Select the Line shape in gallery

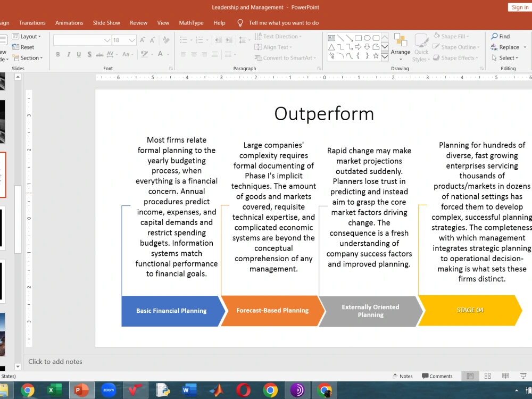pyautogui.click(x=340, y=38)
